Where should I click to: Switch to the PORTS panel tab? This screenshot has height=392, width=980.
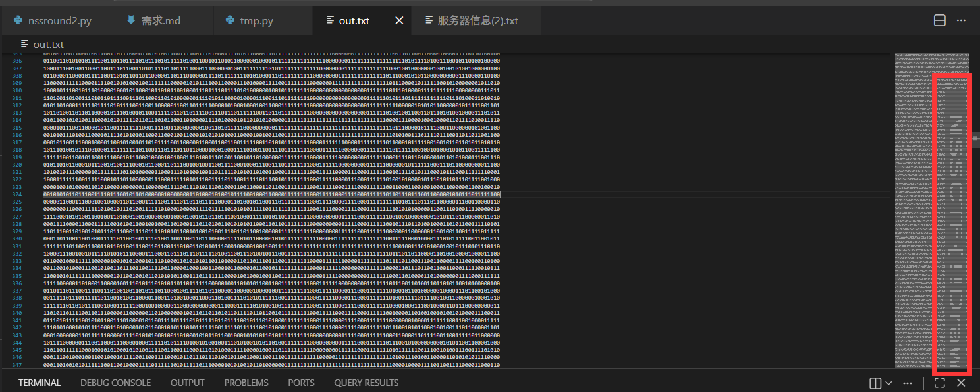click(x=301, y=382)
